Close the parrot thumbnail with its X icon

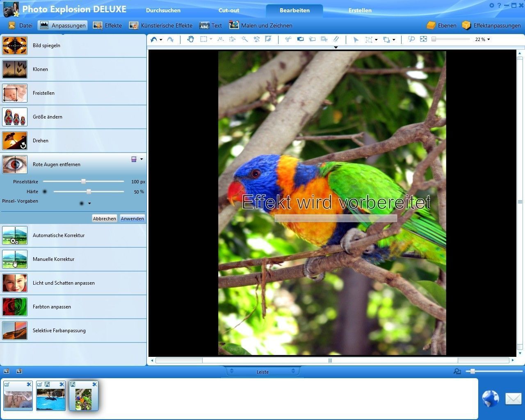[x=94, y=384]
